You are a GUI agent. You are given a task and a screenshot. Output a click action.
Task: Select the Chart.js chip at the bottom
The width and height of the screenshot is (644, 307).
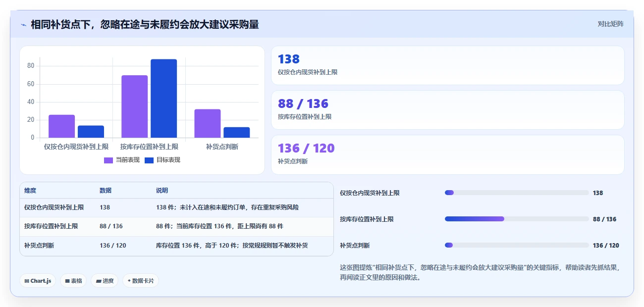tap(38, 281)
